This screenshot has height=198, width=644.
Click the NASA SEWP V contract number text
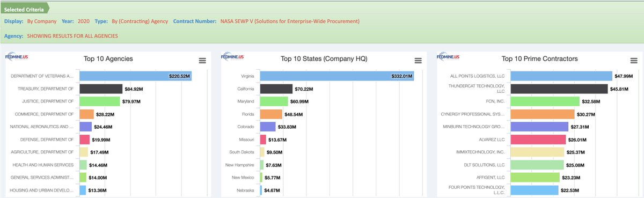(290, 21)
